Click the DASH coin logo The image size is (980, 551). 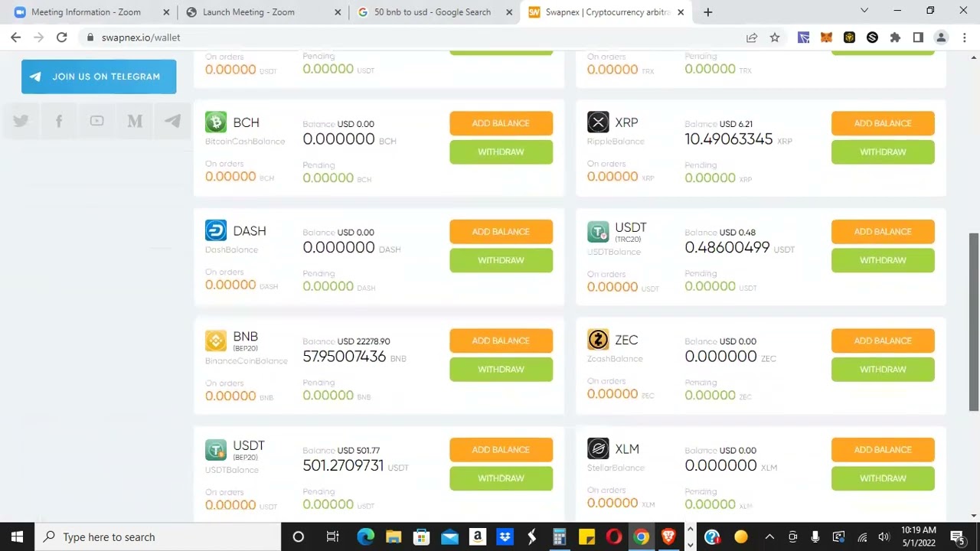point(216,230)
